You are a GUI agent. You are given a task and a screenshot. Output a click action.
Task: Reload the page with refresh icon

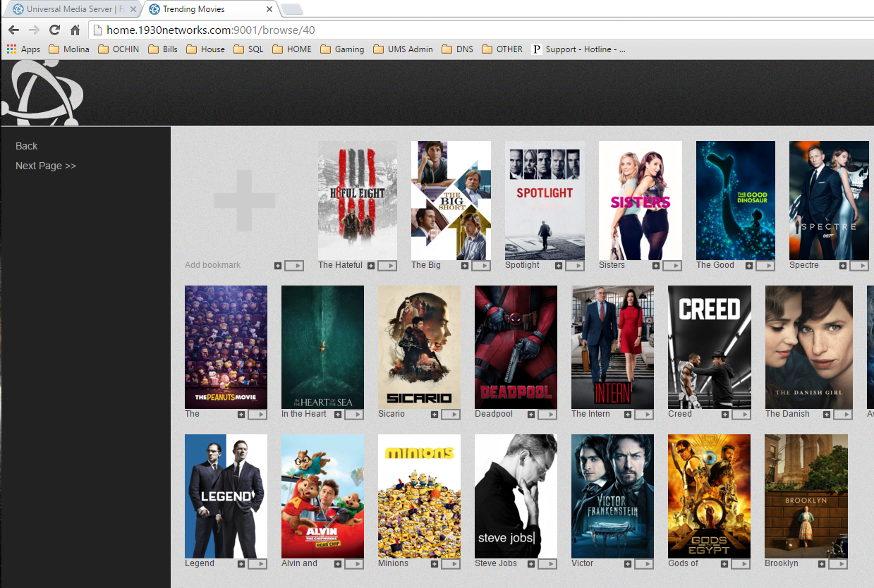54,30
